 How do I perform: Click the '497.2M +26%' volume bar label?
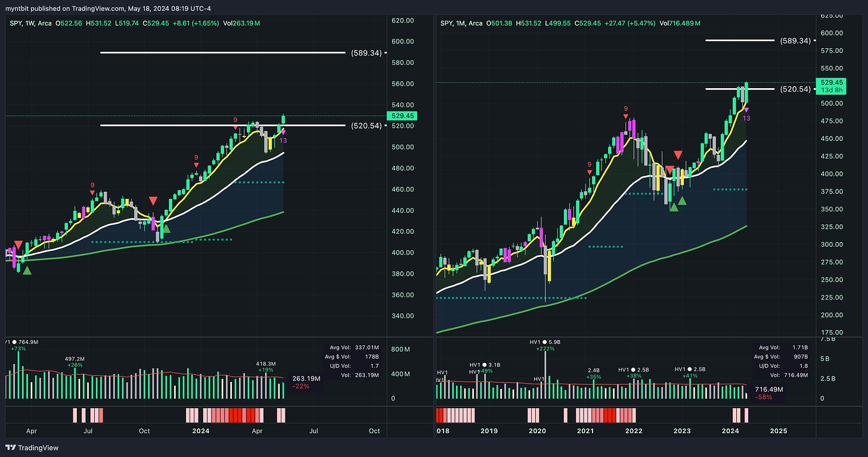click(x=75, y=362)
